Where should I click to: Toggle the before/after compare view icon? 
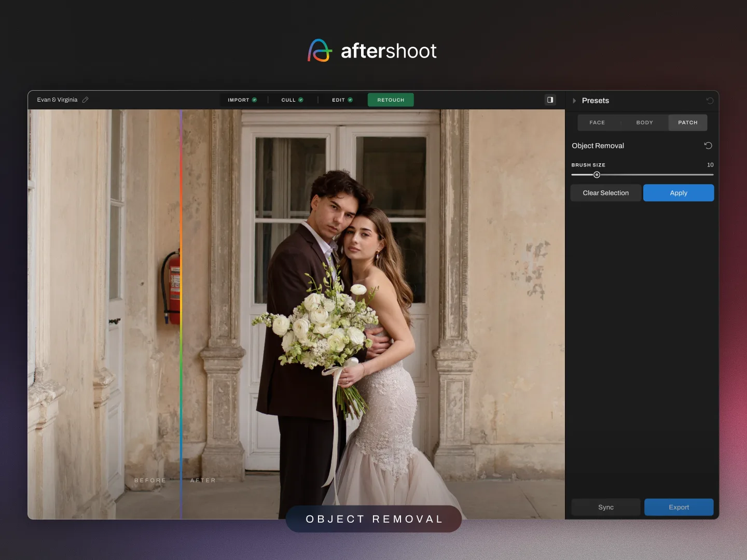[550, 100]
